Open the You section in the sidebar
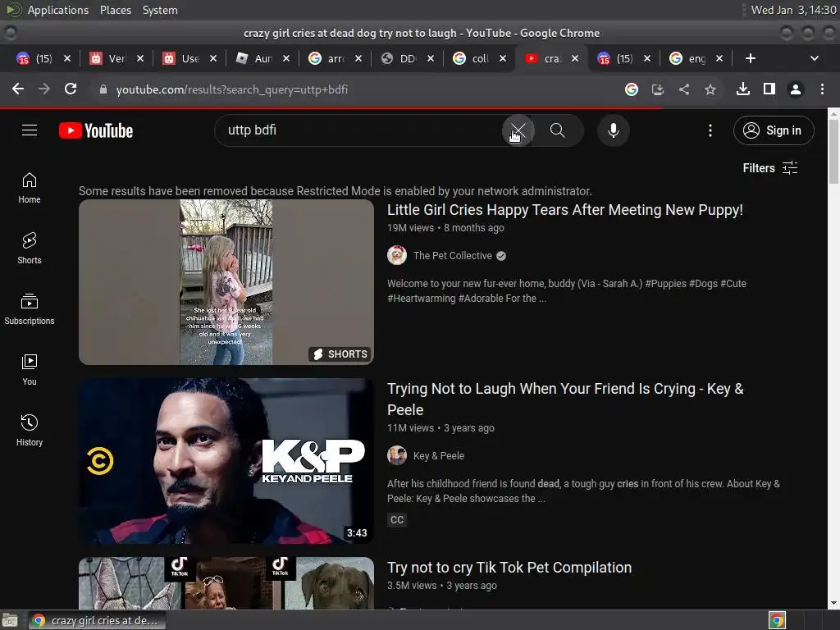This screenshot has height=630, width=840. [x=30, y=370]
